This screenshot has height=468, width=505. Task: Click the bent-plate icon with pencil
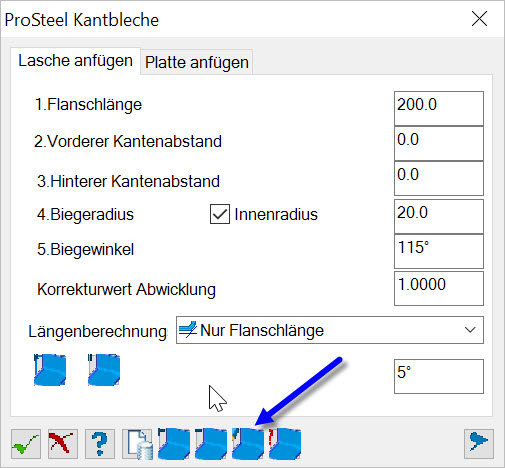point(248,444)
